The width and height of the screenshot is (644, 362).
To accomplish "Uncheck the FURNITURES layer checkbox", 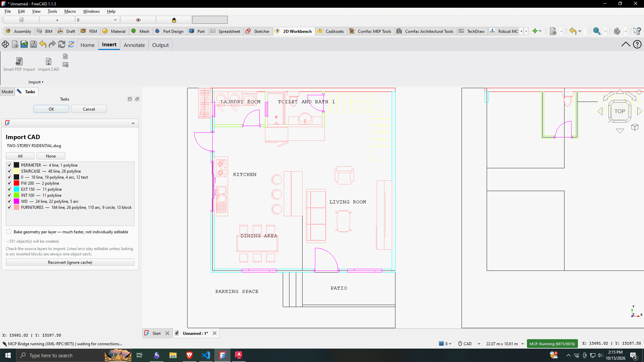I will click(x=9, y=207).
